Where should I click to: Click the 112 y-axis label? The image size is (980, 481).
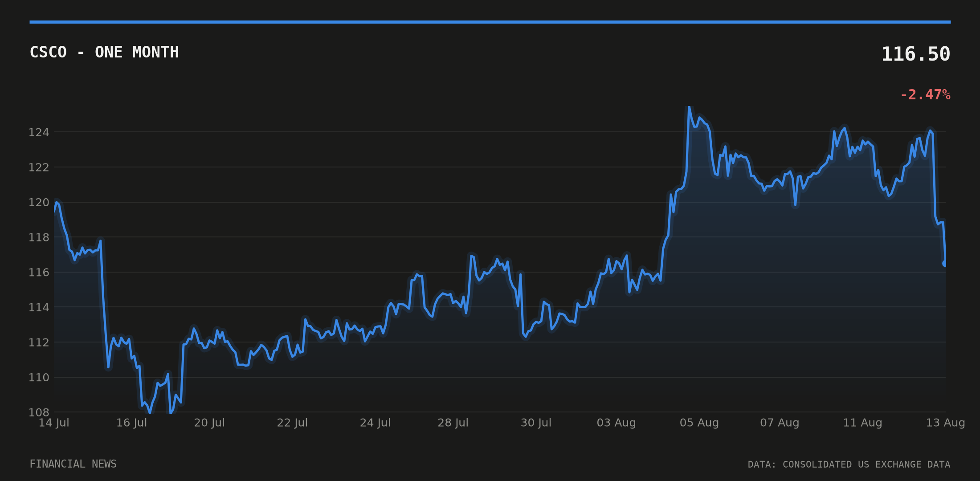coord(39,342)
